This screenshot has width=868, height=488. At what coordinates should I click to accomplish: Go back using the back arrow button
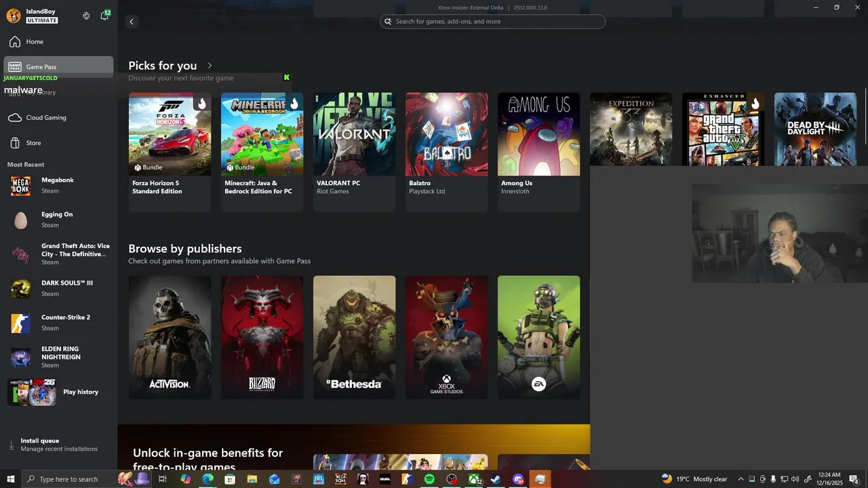132,22
